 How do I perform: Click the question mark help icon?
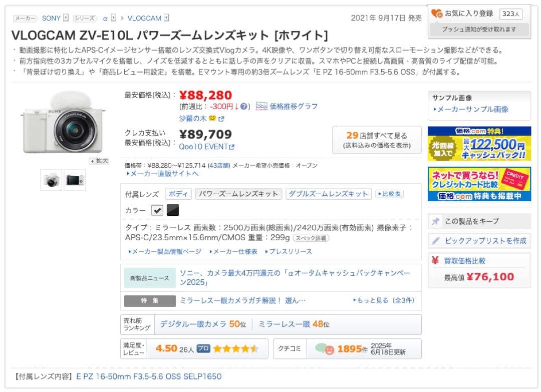point(244,107)
